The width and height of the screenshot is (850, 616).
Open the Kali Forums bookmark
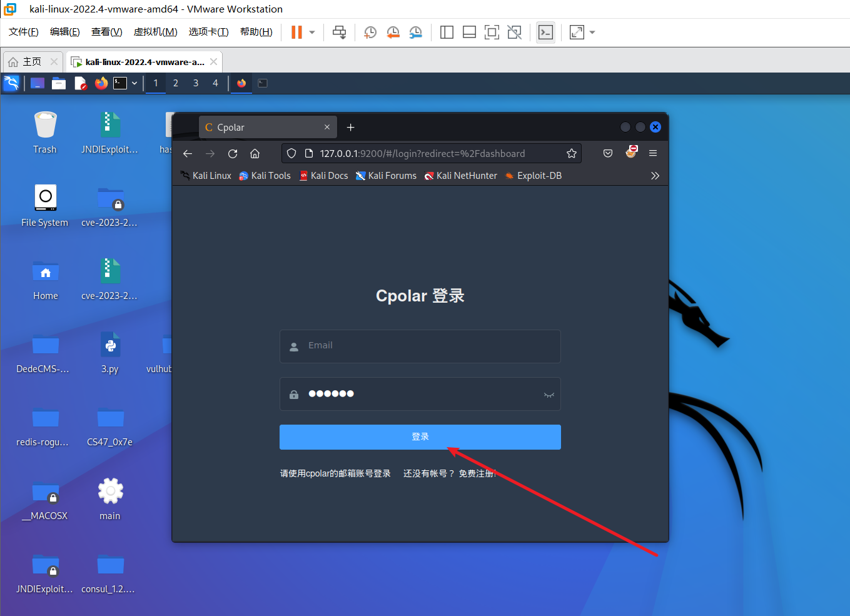386,176
